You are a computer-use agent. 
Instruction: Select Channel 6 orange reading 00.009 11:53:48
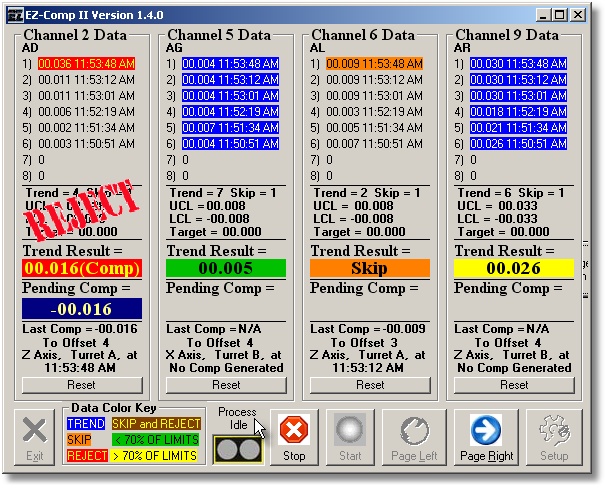click(374, 64)
